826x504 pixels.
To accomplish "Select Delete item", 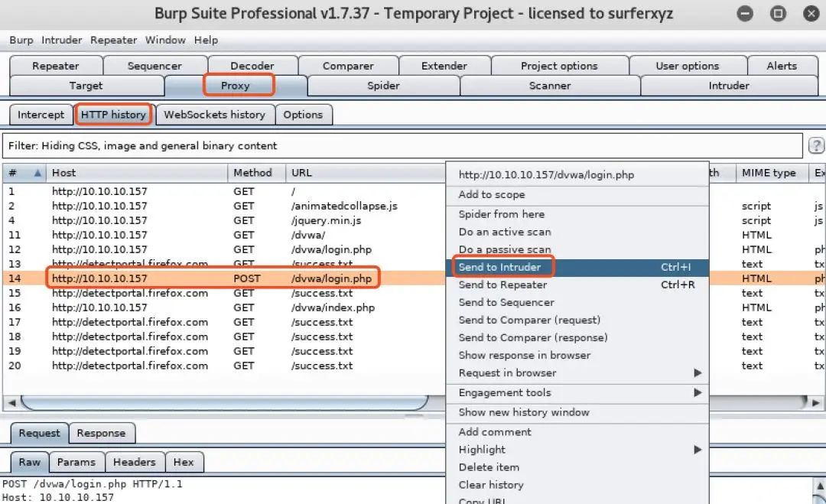I will (x=577, y=467).
